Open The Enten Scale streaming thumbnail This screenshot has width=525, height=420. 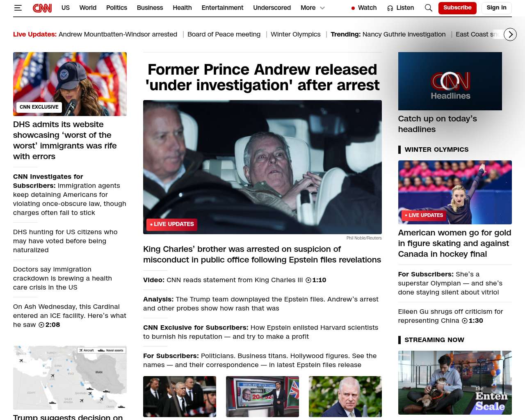coord(455,383)
